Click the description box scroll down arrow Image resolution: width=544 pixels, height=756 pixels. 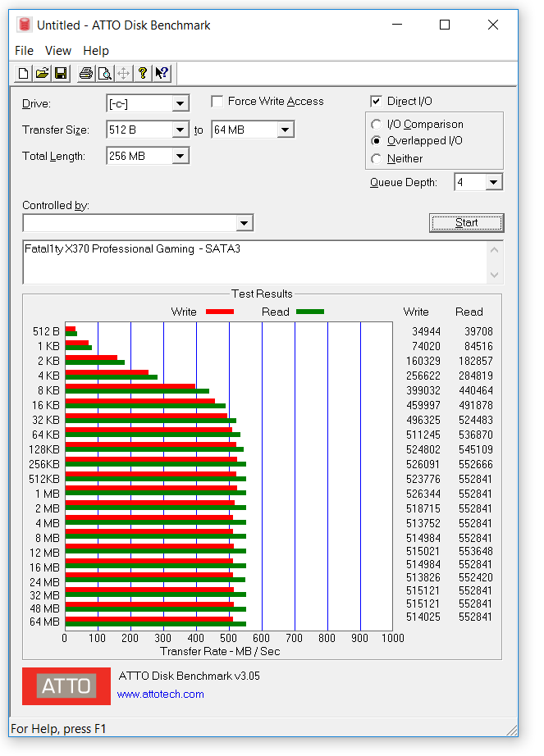pos(494,275)
